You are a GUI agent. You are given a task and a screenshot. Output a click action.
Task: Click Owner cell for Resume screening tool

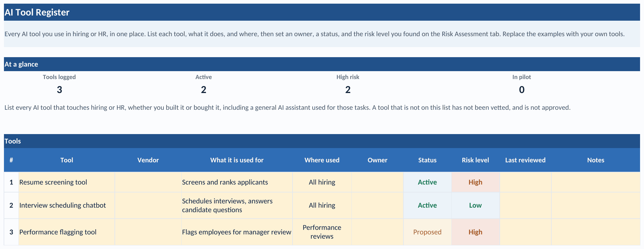coord(377,182)
